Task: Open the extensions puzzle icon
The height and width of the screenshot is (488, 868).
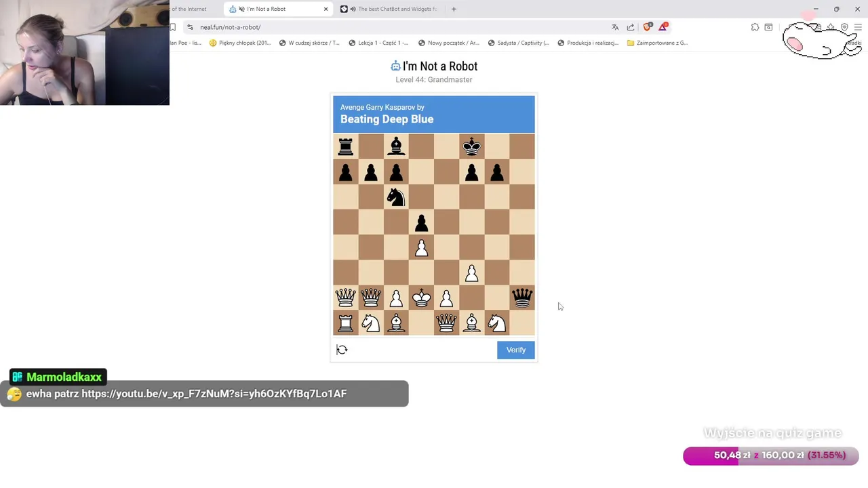Action: click(x=755, y=27)
